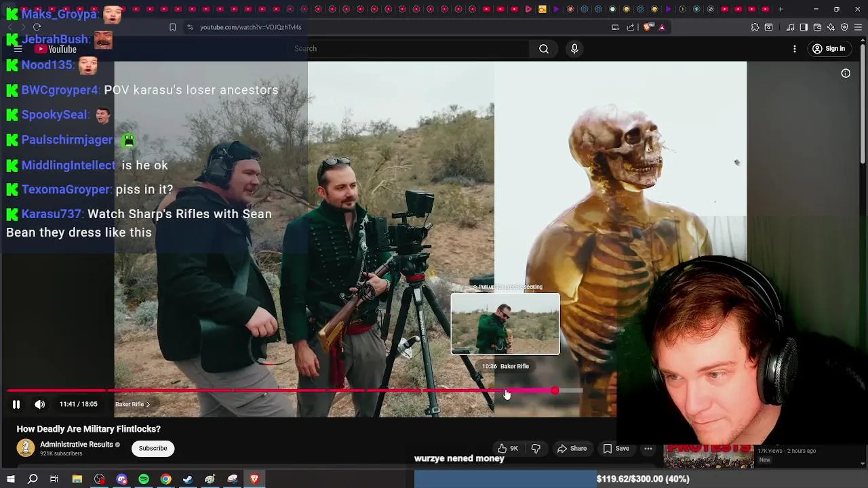
Task: Share this page from the address bar
Action: 631,27
